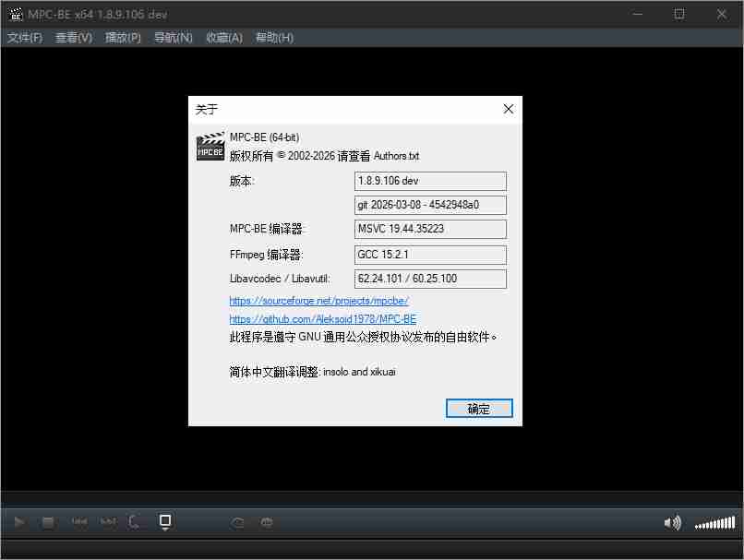Click the subtitle selection icon
744x560 pixels.
point(267,522)
